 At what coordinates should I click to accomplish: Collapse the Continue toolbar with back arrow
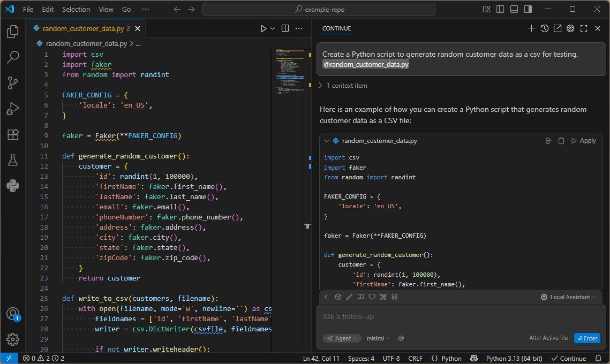tap(326, 297)
